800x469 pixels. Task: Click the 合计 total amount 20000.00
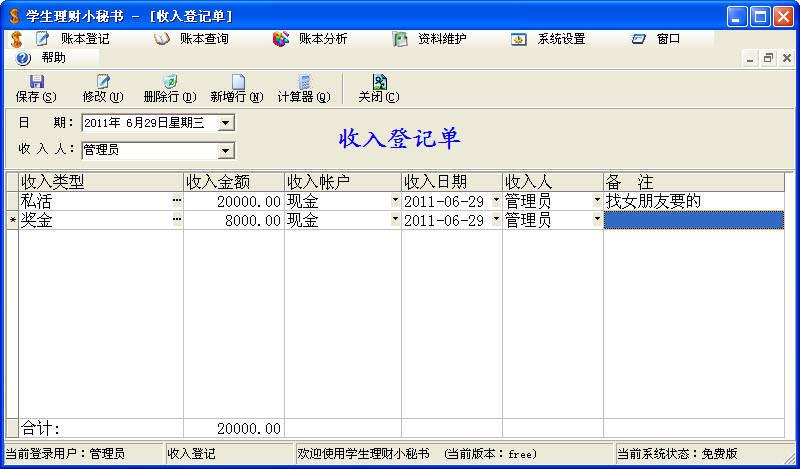click(234, 428)
